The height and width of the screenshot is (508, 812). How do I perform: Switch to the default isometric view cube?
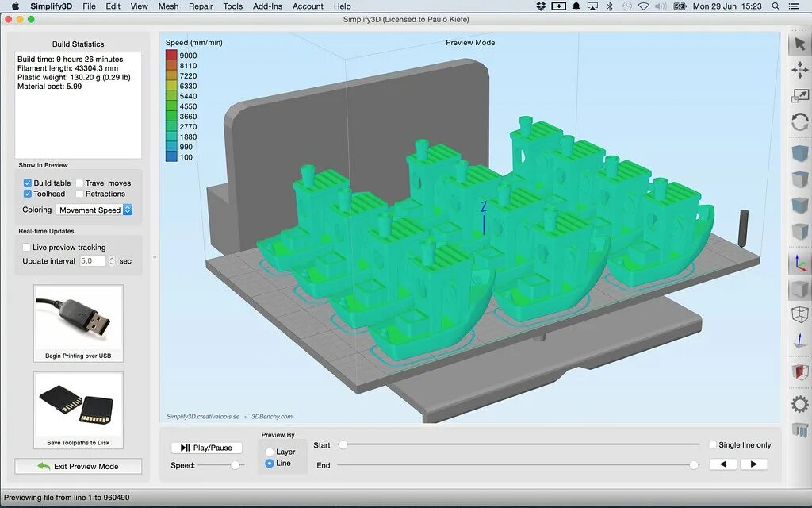tap(799, 153)
